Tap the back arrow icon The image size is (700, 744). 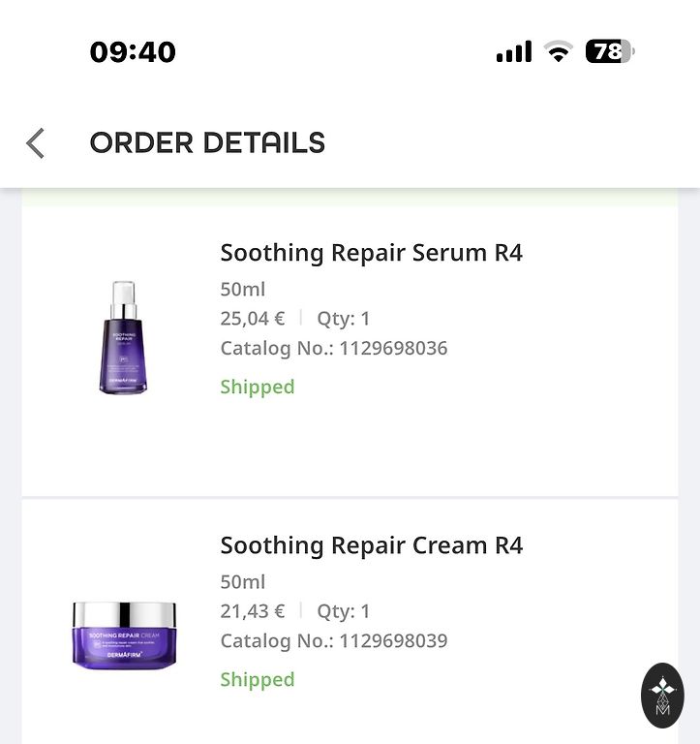(36, 143)
